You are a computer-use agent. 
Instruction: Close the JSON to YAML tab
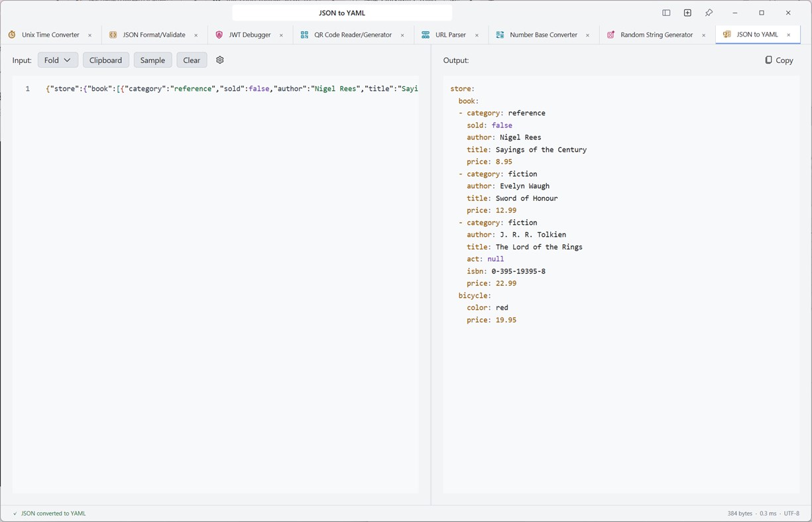click(788, 35)
